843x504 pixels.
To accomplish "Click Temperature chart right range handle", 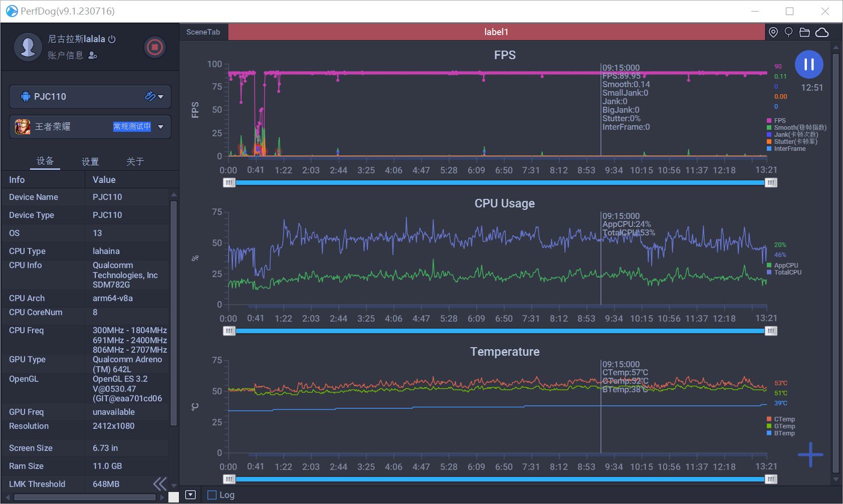I will click(x=771, y=479).
